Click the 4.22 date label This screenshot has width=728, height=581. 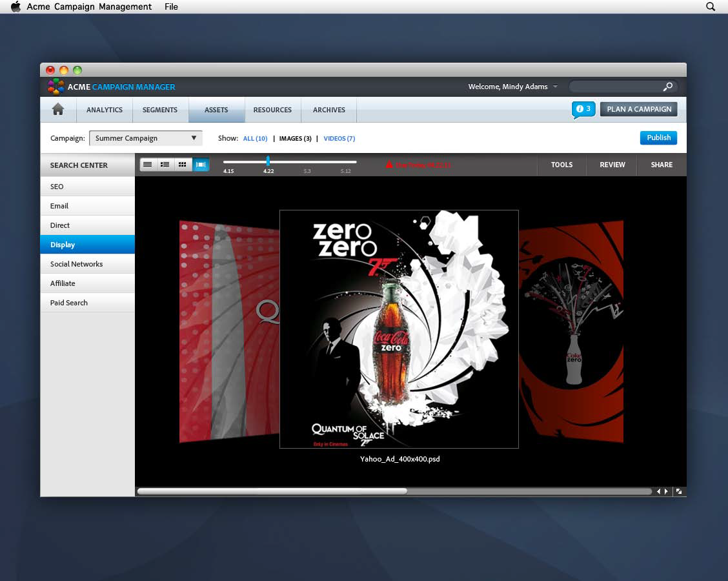click(268, 171)
